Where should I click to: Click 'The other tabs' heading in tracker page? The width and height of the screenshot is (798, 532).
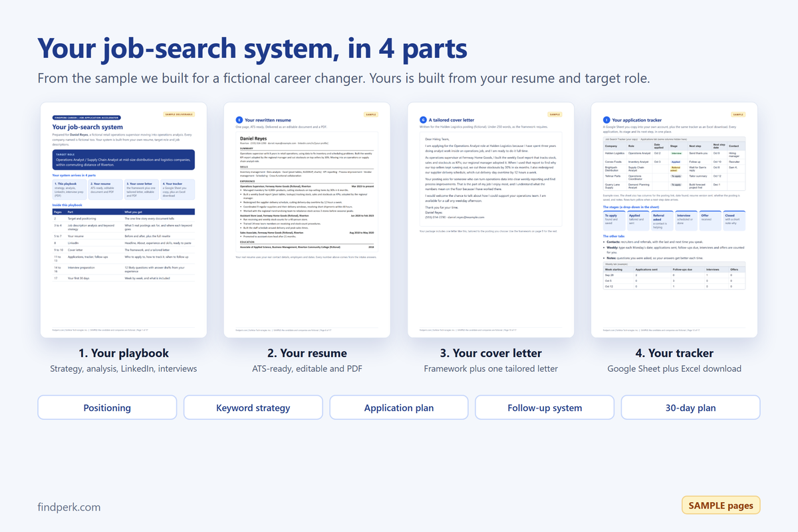614,236
